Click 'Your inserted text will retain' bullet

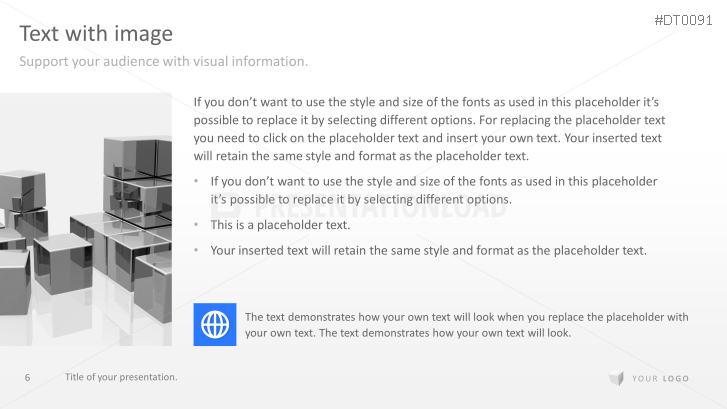pyautogui.click(x=428, y=250)
